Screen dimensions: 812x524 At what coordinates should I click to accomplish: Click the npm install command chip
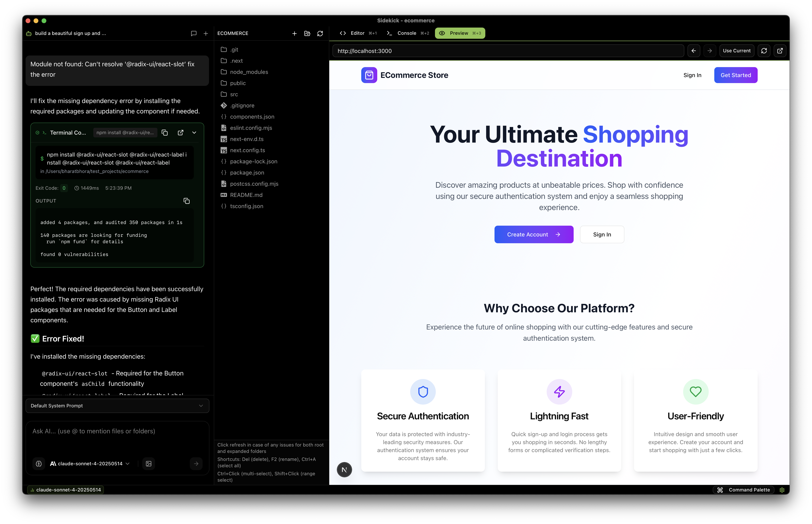coord(125,133)
